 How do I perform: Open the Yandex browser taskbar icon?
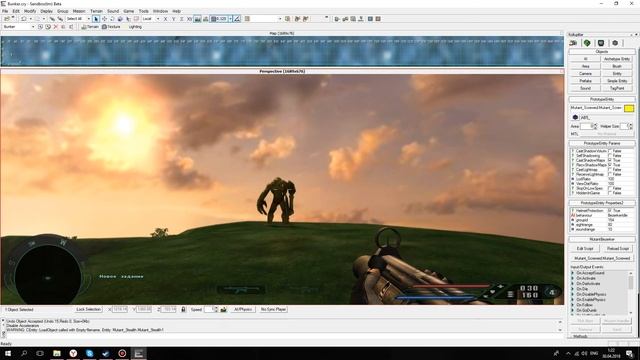(x=73, y=353)
